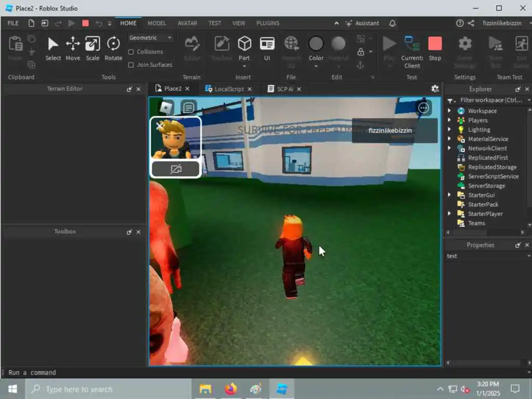Undock the Properties panel
Screen dimensions: 532x399
[518, 245]
